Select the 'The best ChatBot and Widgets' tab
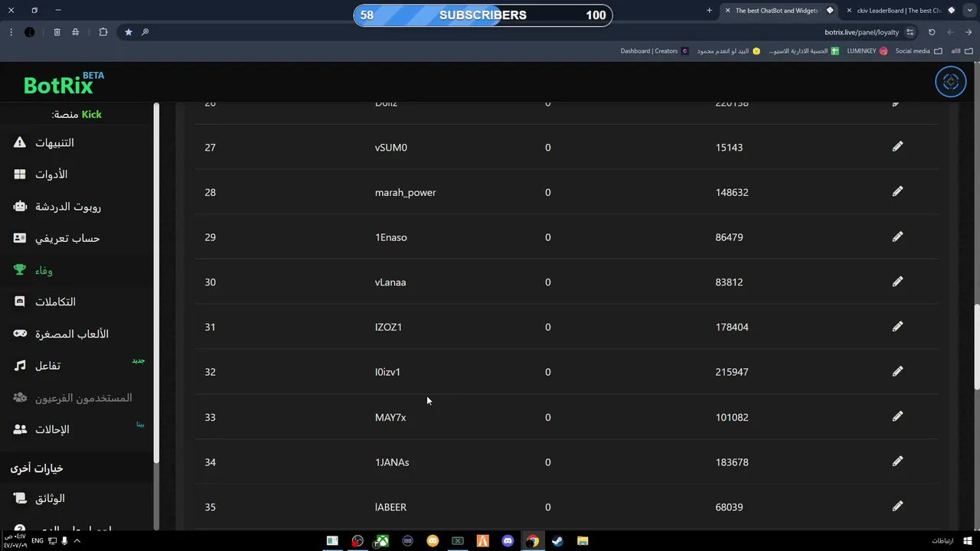This screenshot has width=980, height=551. [x=779, y=11]
